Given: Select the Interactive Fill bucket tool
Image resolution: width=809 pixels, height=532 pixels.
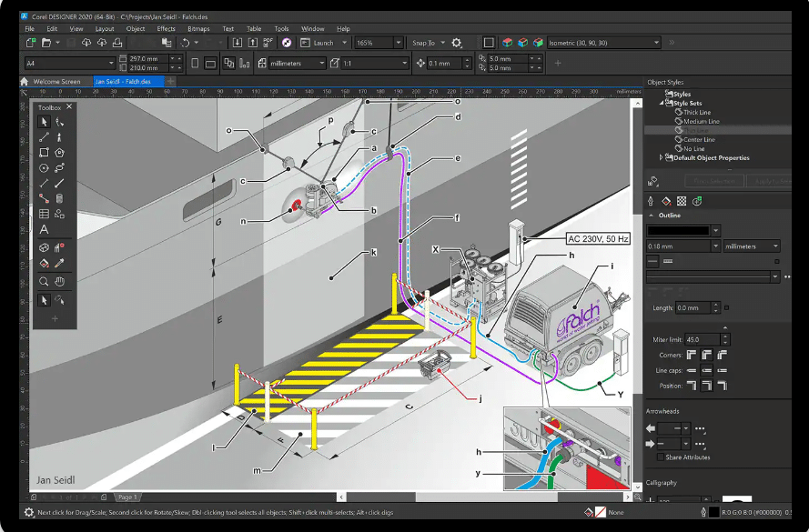Looking at the screenshot, I should (x=44, y=264).
